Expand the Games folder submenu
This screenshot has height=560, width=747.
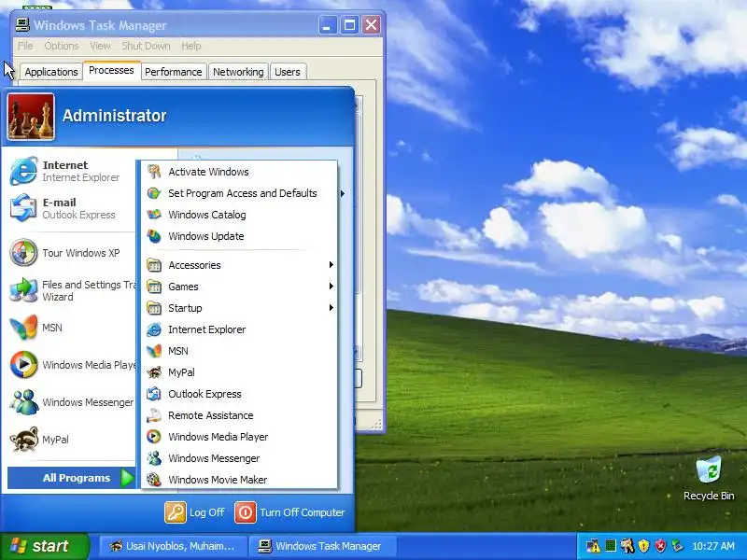pyautogui.click(x=239, y=287)
